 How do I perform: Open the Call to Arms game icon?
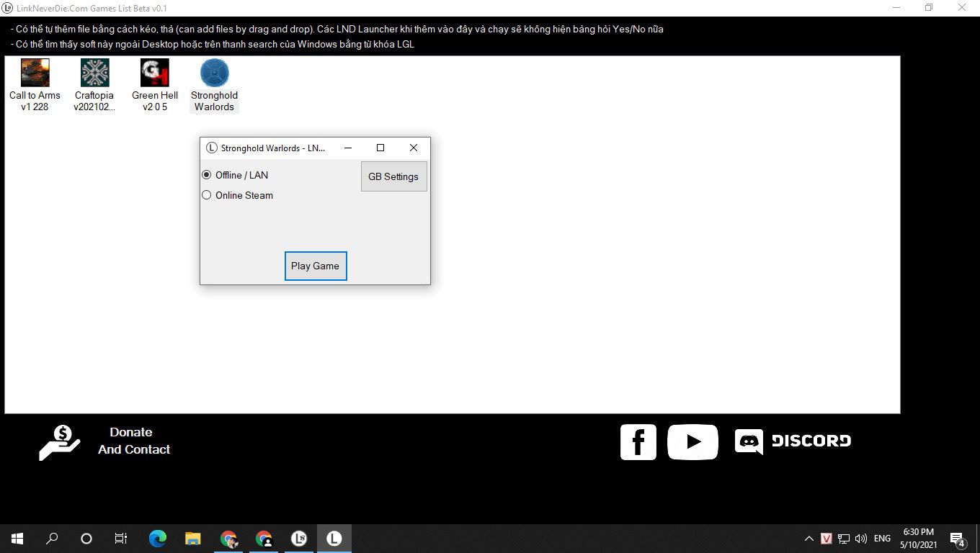pos(35,73)
